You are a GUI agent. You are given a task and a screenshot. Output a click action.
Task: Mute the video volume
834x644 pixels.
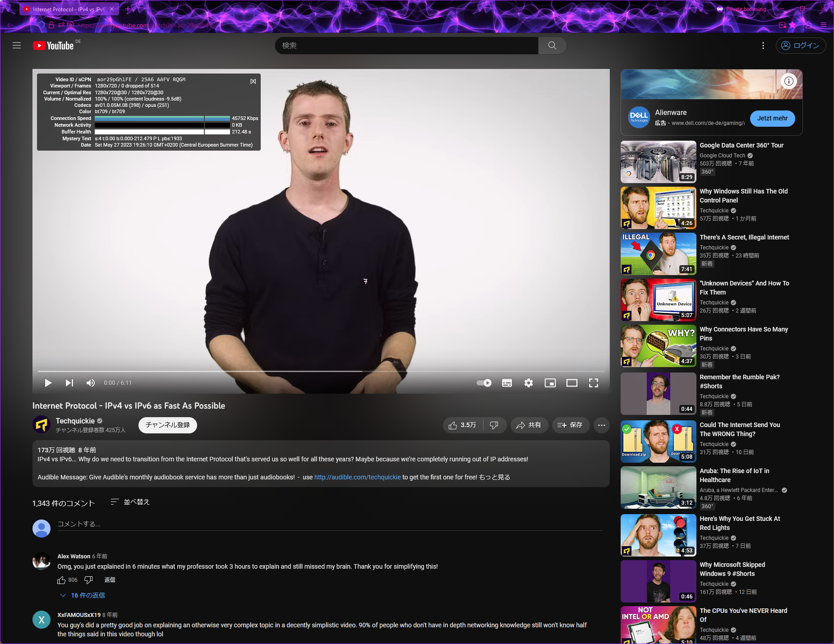tap(90, 383)
